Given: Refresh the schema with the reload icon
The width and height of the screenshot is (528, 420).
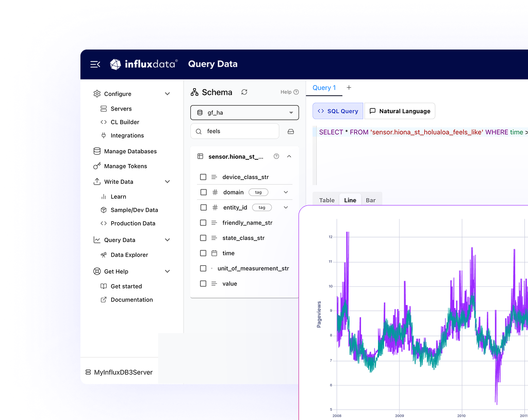Looking at the screenshot, I should pos(244,92).
